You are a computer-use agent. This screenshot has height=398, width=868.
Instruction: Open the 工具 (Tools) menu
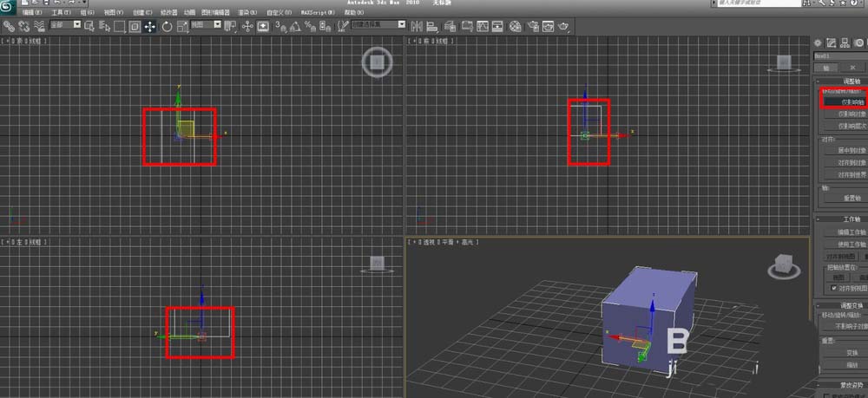click(x=62, y=12)
